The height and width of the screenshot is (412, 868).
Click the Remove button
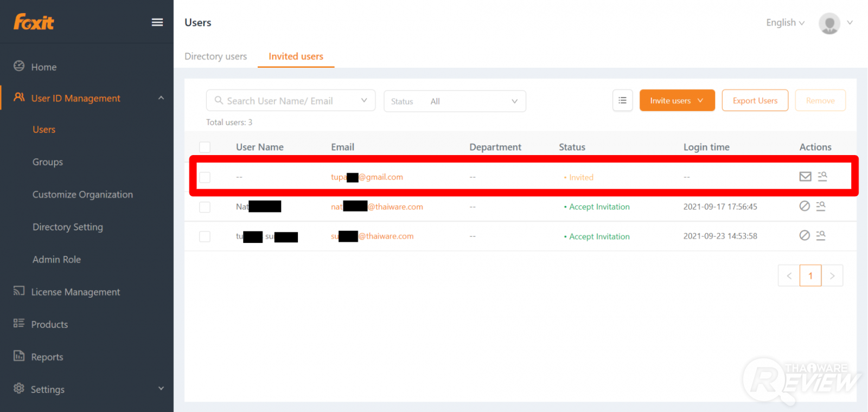click(x=820, y=100)
